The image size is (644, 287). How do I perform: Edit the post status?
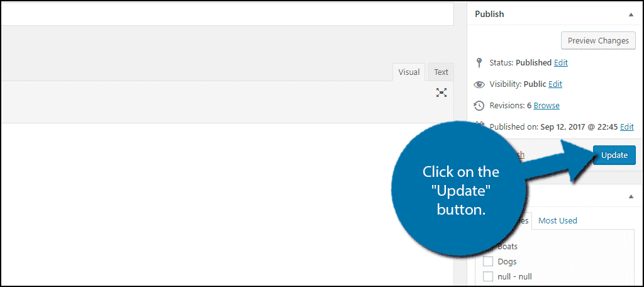[560, 63]
